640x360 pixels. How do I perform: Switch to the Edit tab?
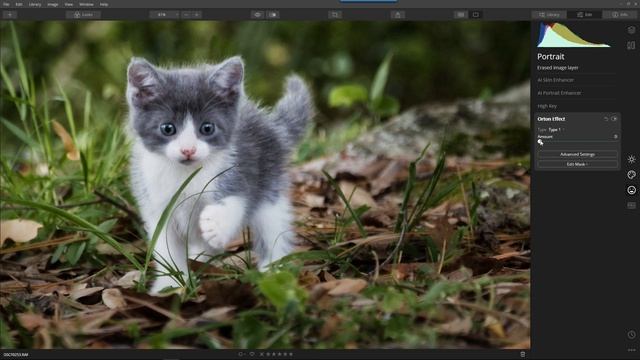[x=584, y=15]
